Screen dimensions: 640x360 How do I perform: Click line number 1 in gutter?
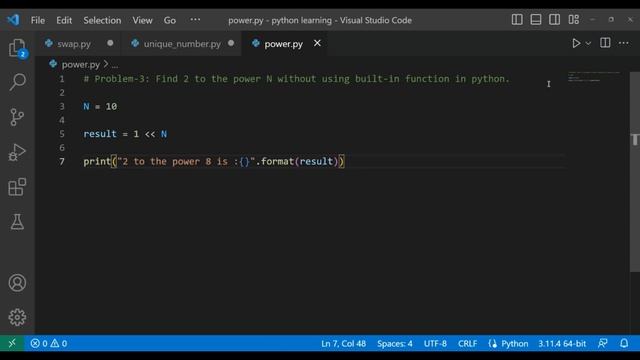(62, 79)
